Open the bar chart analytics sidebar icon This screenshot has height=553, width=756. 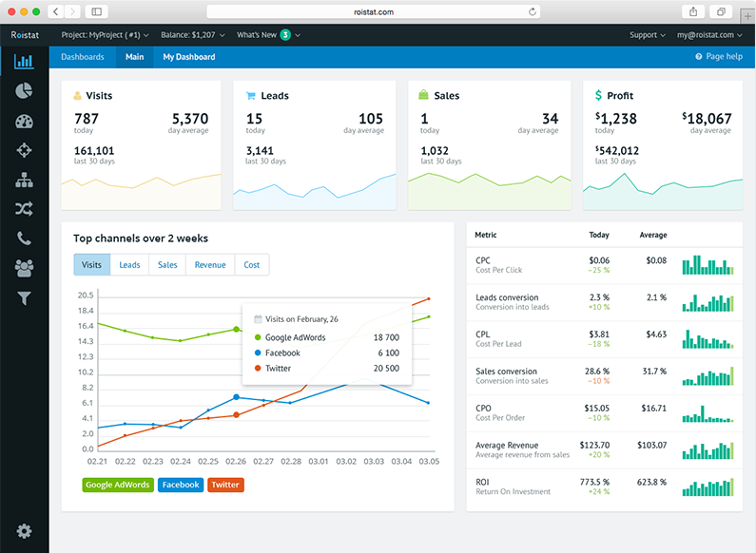coord(24,62)
